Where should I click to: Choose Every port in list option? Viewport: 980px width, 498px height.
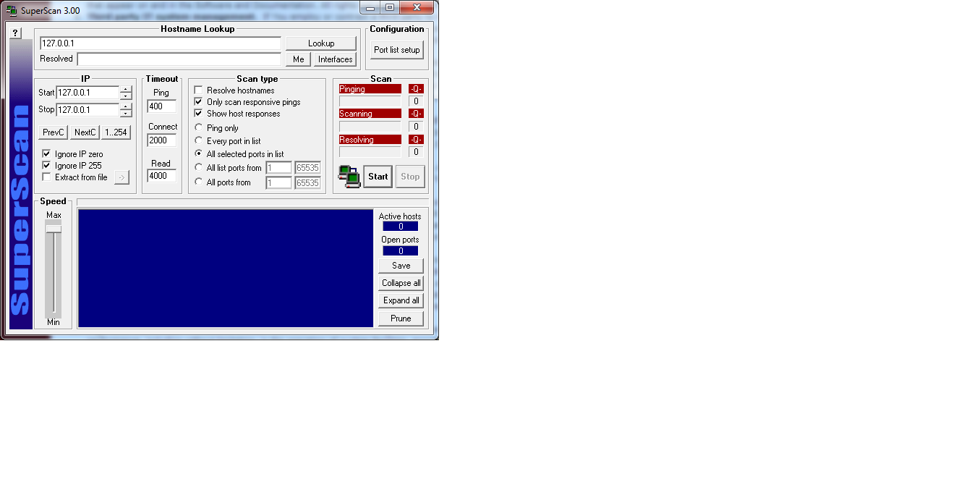click(199, 140)
